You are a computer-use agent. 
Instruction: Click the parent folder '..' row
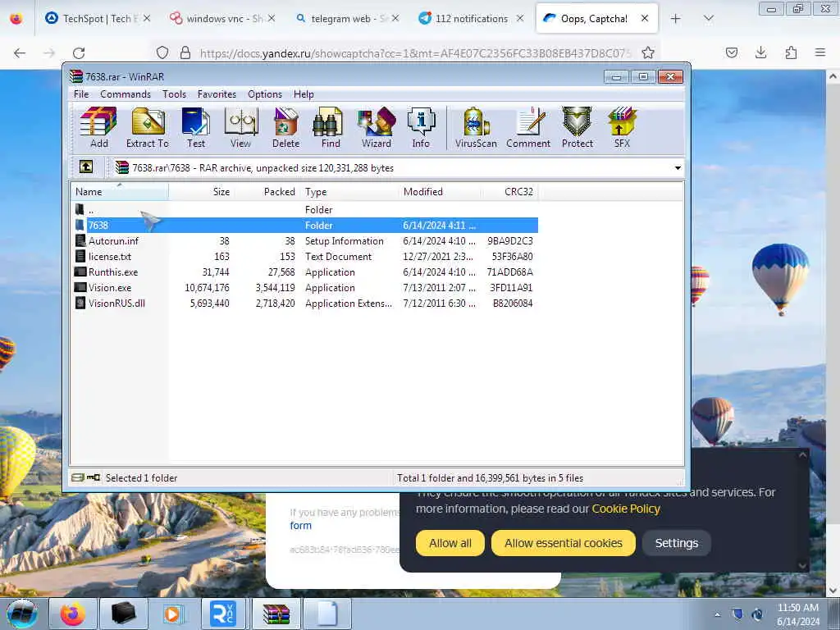(304, 209)
